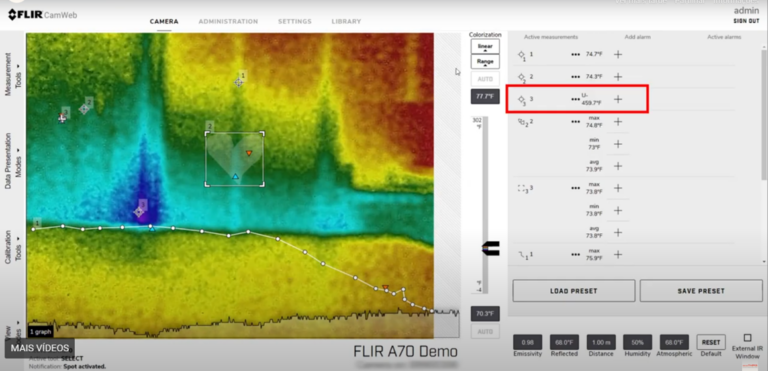The height and width of the screenshot is (371, 768).
Task: Select spot marker 1 on thermal image
Action: [239, 82]
